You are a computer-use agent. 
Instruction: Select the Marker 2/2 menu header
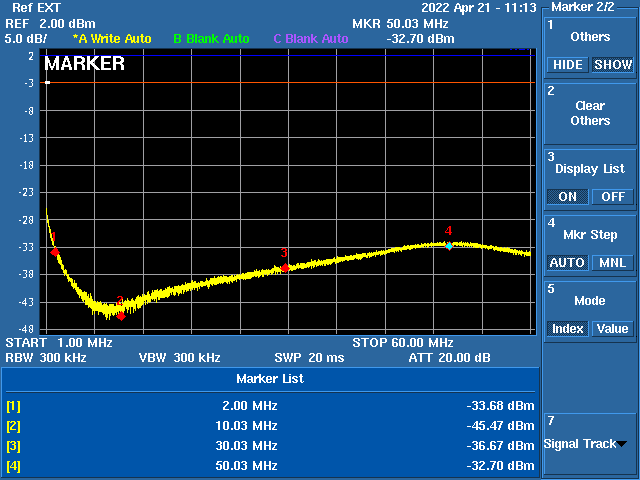(589, 7)
